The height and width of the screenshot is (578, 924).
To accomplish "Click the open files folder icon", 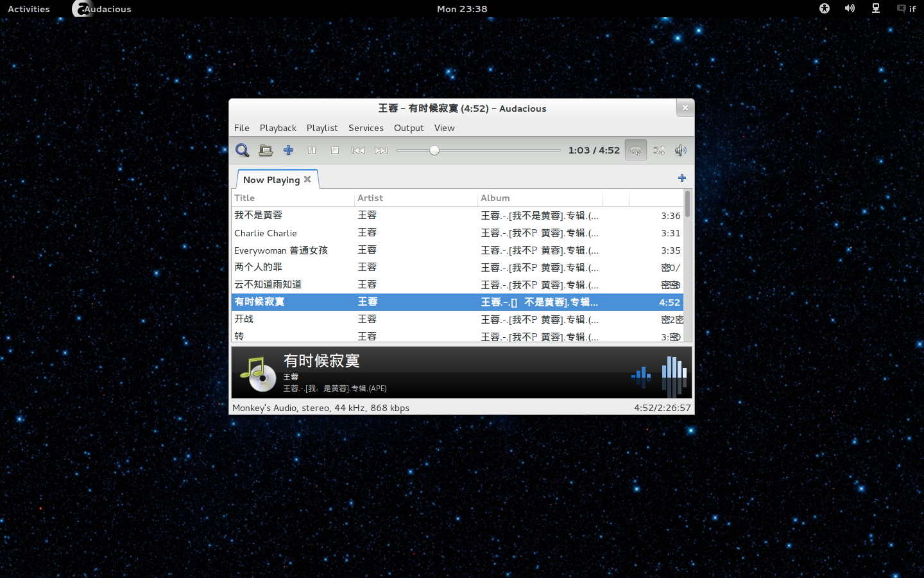I will pyautogui.click(x=266, y=150).
